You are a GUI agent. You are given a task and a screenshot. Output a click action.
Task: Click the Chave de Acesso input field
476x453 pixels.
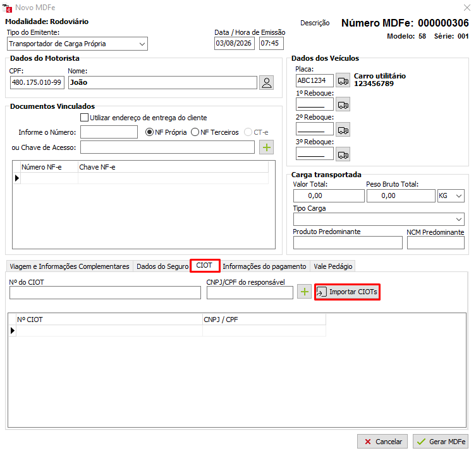click(x=168, y=147)
